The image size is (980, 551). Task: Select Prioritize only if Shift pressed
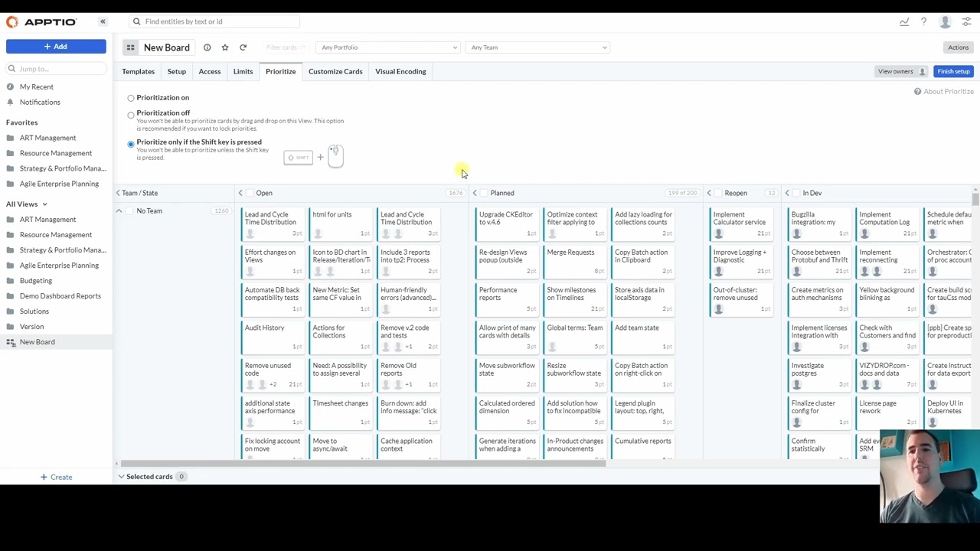click(131, 144)
